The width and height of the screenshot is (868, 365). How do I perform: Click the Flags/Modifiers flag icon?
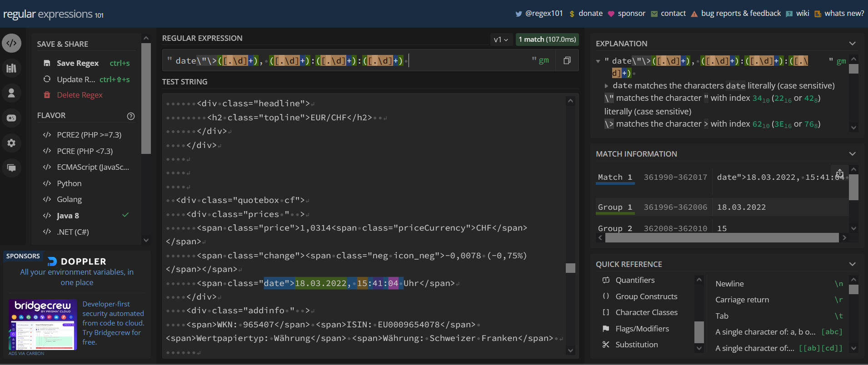point(606,328)
